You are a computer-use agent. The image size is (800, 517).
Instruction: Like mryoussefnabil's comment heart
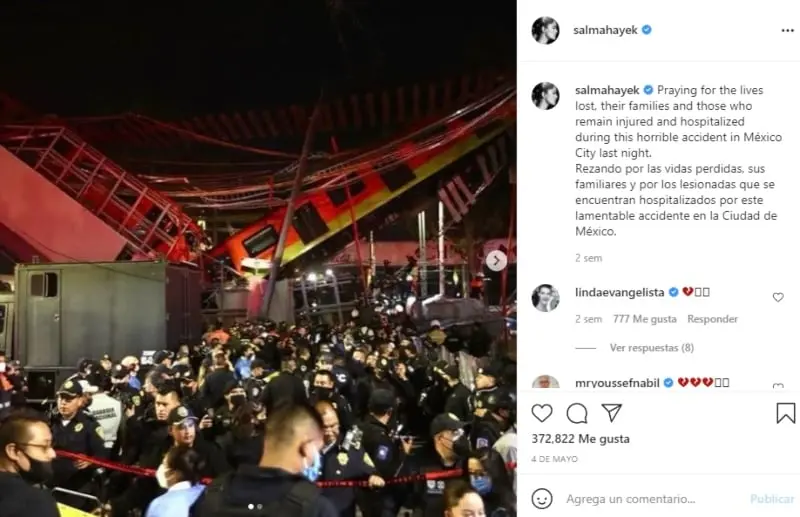click(778, 386)
